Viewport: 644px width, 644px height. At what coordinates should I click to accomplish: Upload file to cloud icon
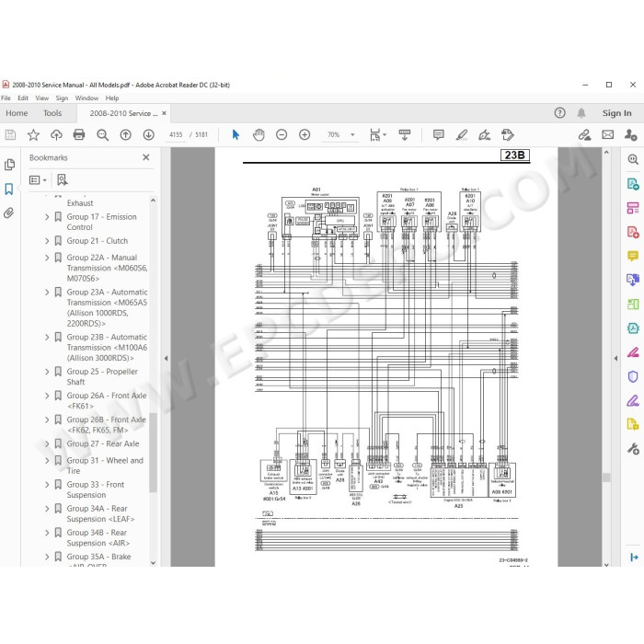56,134
